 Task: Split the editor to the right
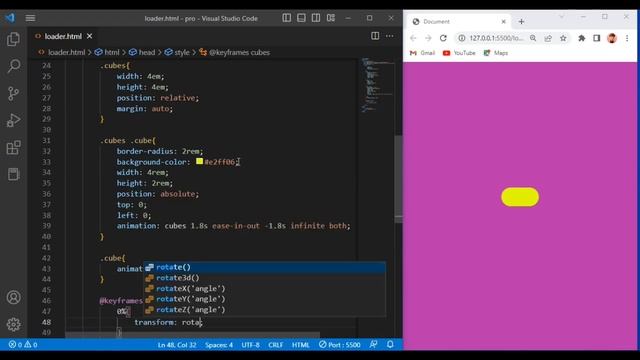[375, 36]
